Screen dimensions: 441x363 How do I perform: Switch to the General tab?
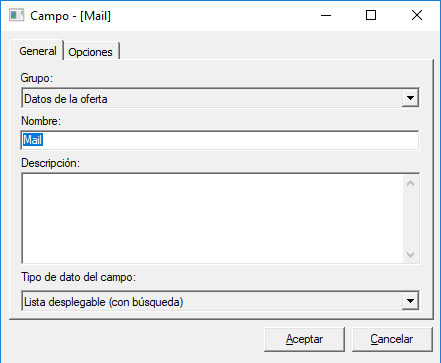37,51
